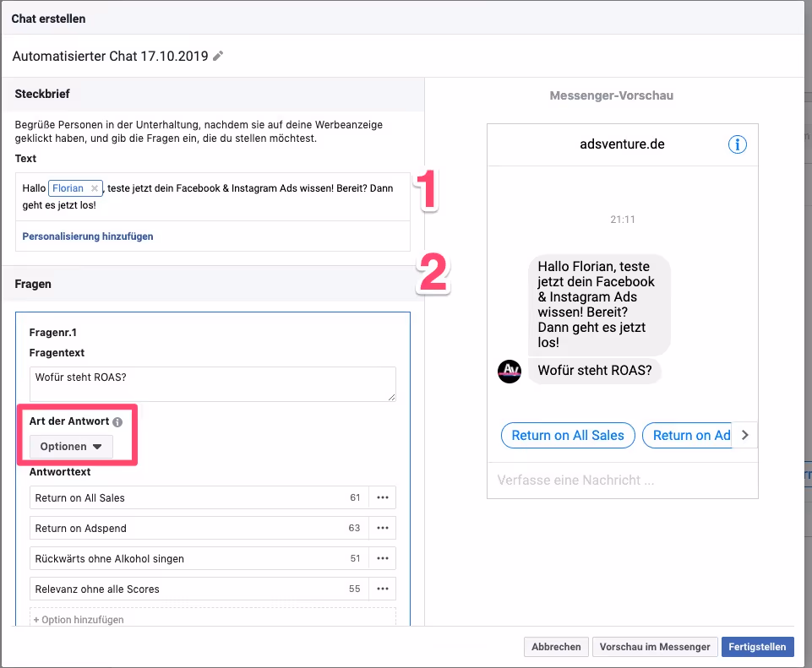This screenshot has height=668, width=812.
Task: Click the Fragen section header
Action: pos(213,284)
